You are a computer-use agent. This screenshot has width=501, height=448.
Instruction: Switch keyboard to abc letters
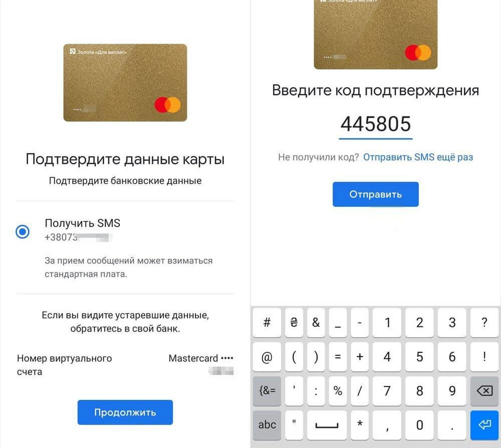pos(267,425)
